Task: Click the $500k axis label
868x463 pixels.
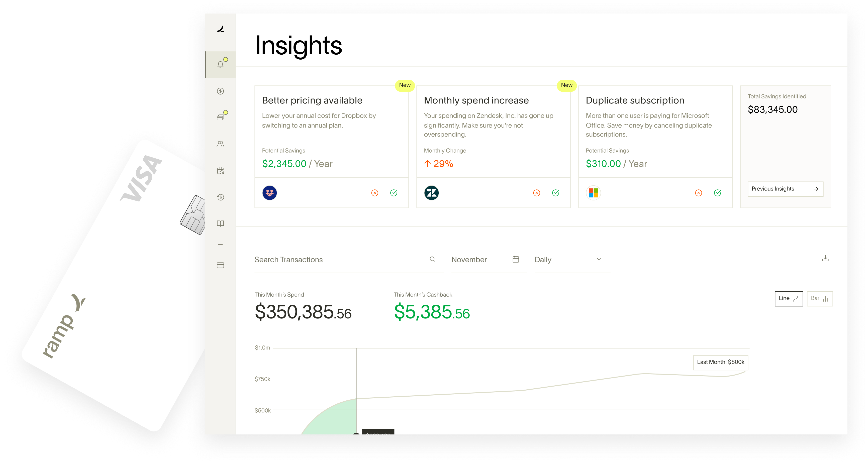Action: (x=262, y=410)
